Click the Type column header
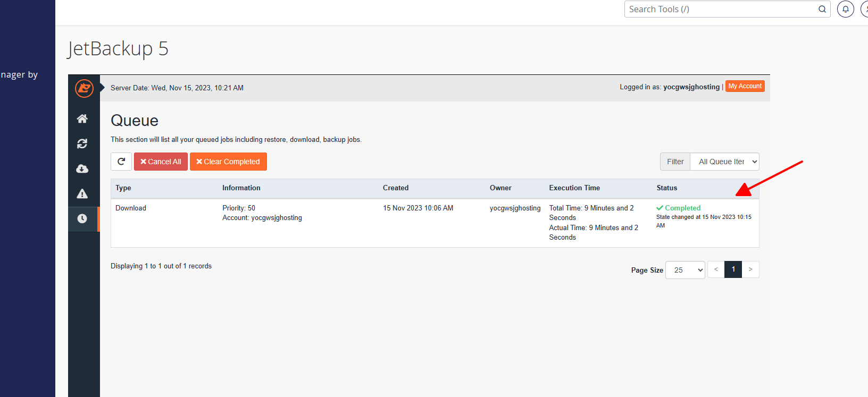Screen dimensions: 868x397 (x=123, y=188)
